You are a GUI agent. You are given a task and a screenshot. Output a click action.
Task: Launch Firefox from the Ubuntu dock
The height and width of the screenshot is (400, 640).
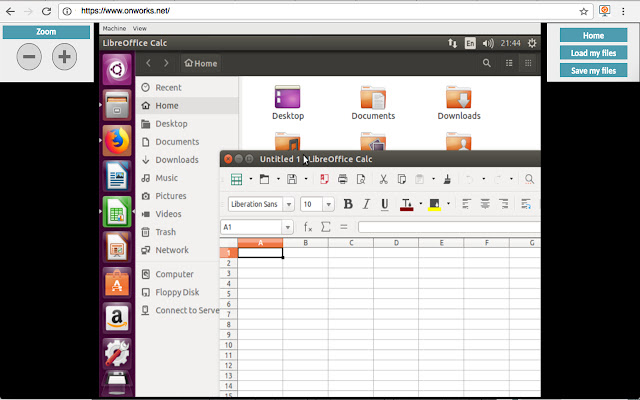pyautogui.click(x=117, y=141)
